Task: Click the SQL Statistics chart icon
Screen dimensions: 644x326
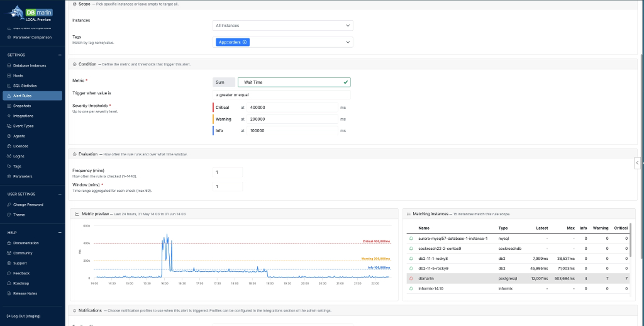Action: point(9,86)
